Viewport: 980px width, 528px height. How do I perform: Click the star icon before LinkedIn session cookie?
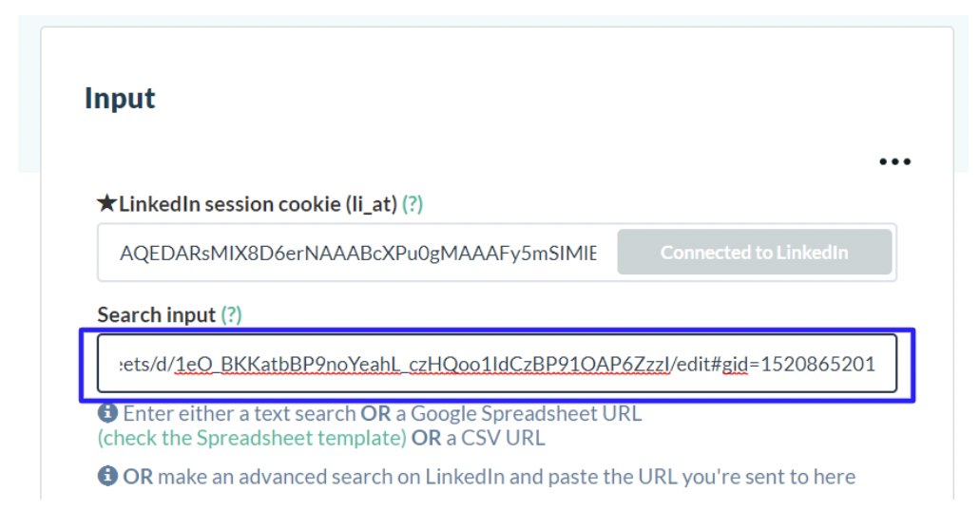pyautogui.click(x=106, y=203)
